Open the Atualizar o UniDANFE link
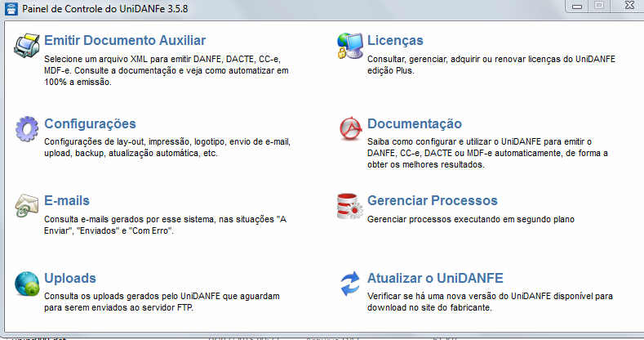The image size is (644, 340). (435, 279)
